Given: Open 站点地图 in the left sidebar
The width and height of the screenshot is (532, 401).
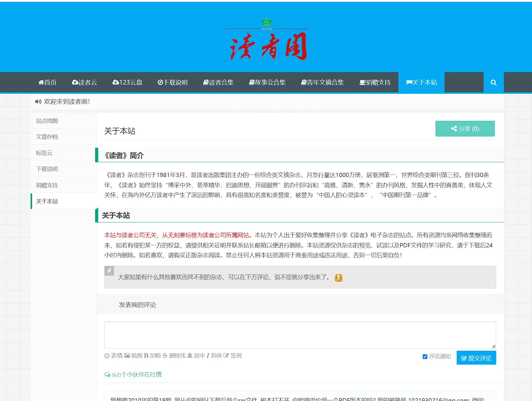Looking at the screenshot, I should click(47, 121).
